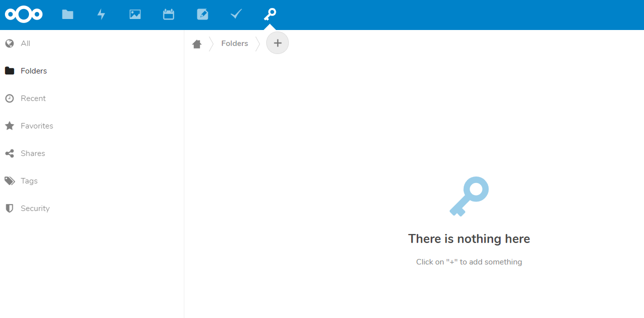Click the Nextcloud logo

coord(23,14)
